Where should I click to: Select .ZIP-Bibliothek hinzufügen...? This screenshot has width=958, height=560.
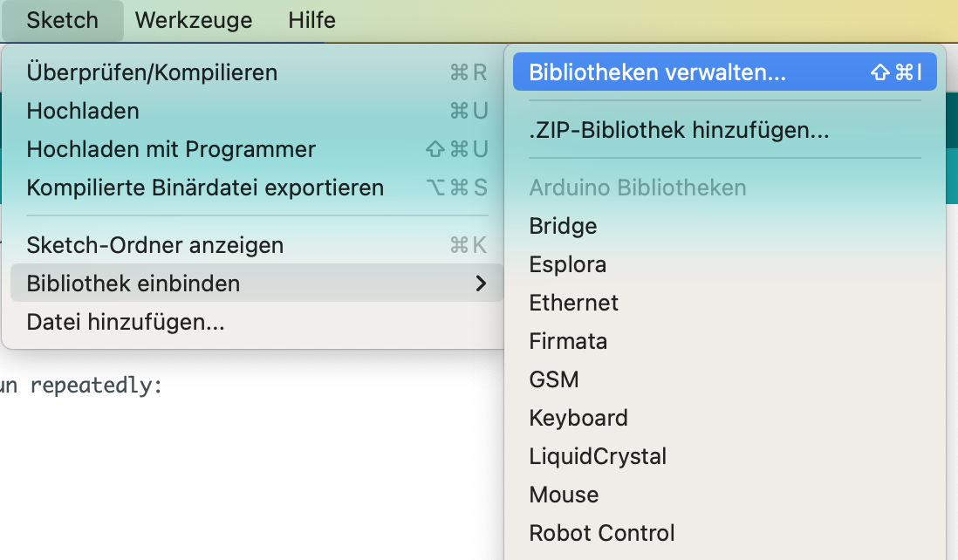pos(679,132)
